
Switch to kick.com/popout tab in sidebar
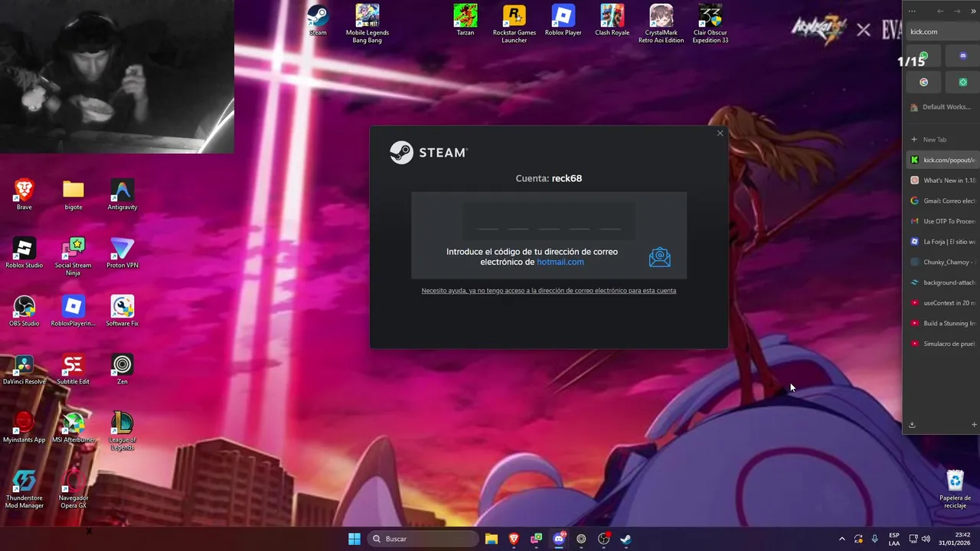[943, 160]
